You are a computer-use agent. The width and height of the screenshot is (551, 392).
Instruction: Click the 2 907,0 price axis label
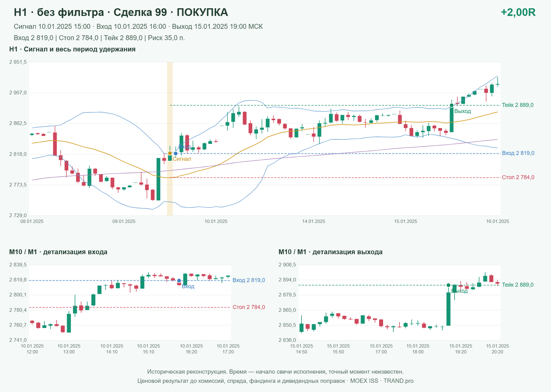point(18,92)
